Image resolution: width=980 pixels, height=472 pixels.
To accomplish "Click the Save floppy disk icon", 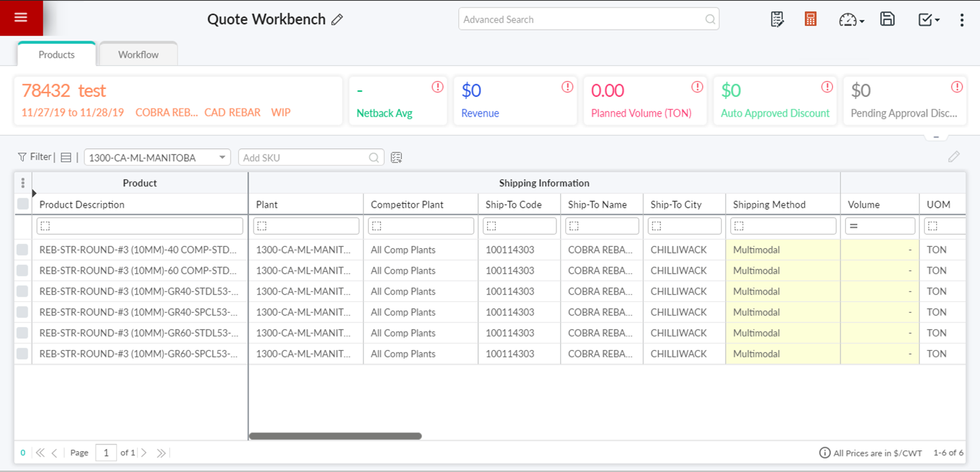I will (888, 20).
